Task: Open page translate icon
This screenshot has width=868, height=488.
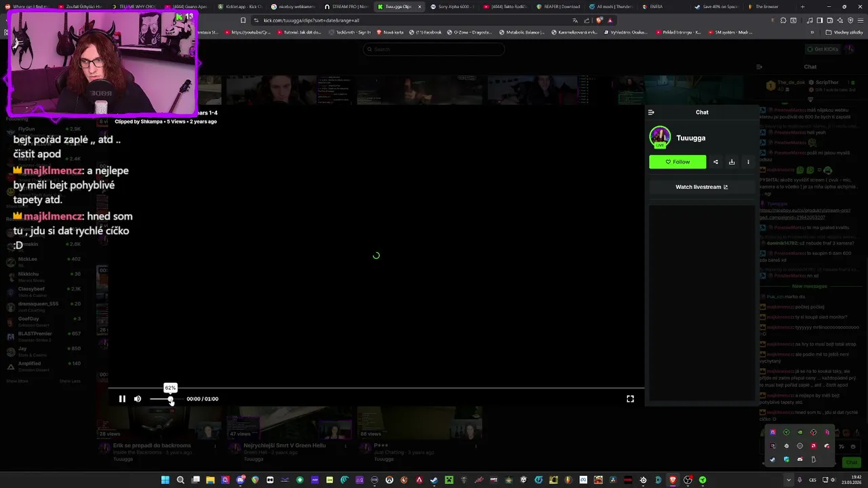Action: [x=575, y=20]
